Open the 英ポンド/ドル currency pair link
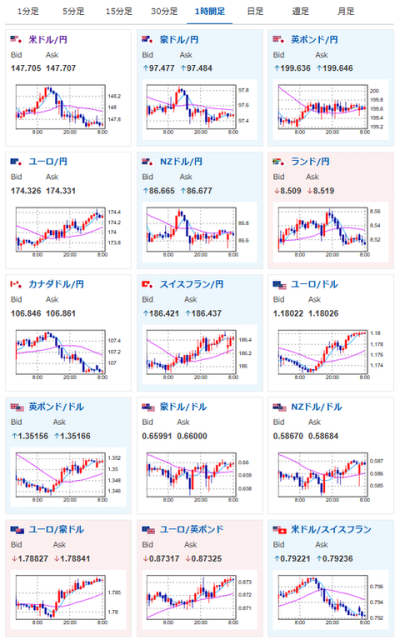This screenshot has width=400, height=640. 56,407
